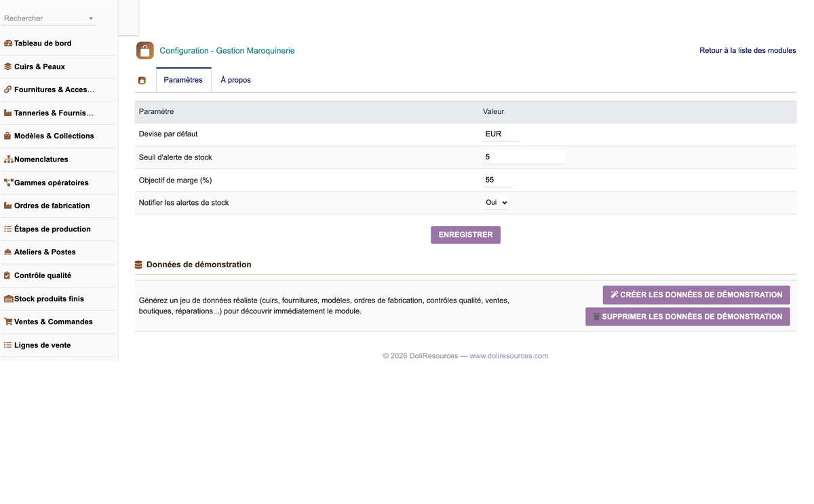Click the Configuration - Gestion Maroquinerie title
The image size is (814, 504).
pos(227,51)
